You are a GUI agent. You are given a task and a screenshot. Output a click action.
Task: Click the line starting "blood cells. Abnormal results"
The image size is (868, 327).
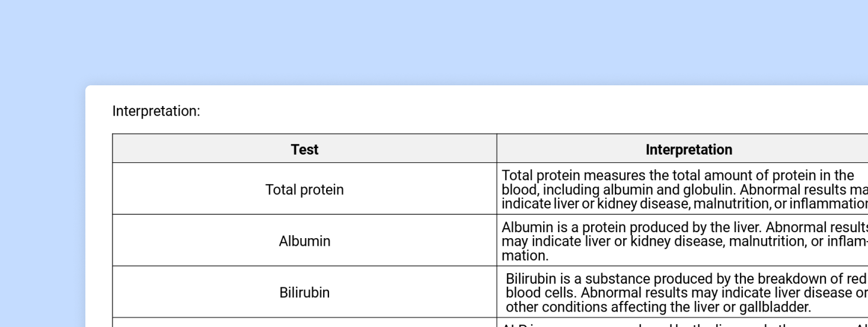(685, 293)
